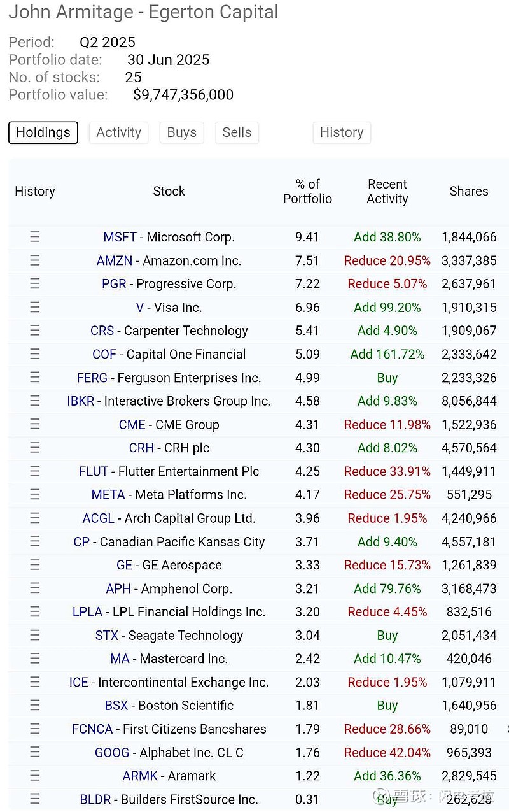Switch to the Buys tab
The width and height of the screenshot is (509, 812).
(x=181, y=132)
